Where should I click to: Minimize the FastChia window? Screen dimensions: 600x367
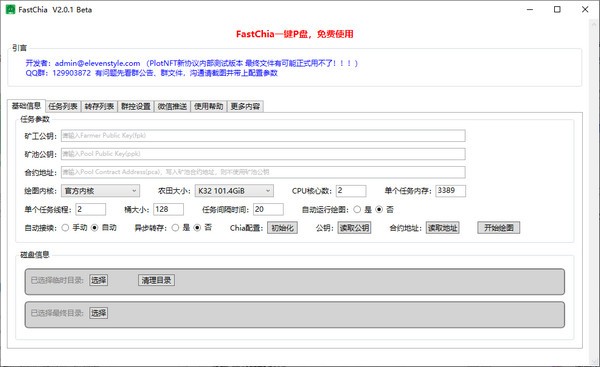530,10
